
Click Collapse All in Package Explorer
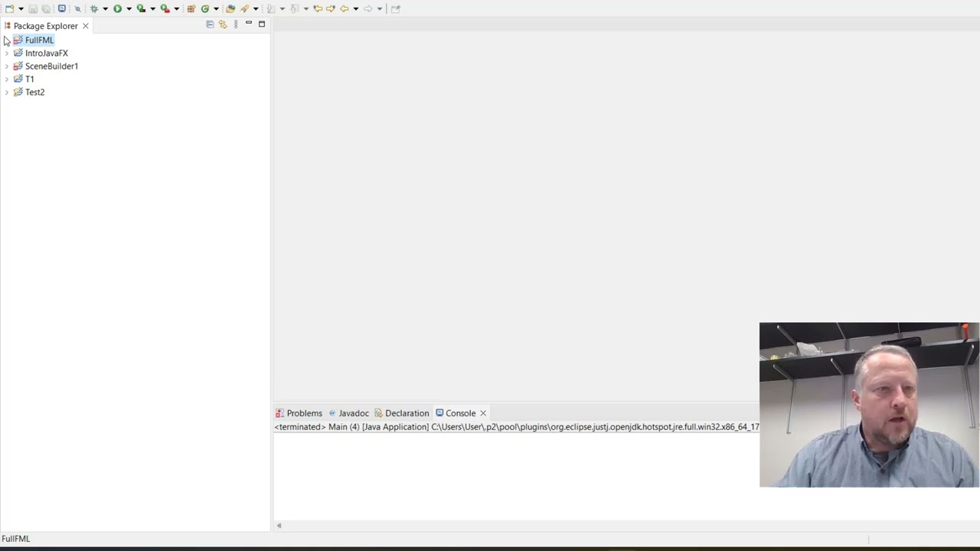210,24
